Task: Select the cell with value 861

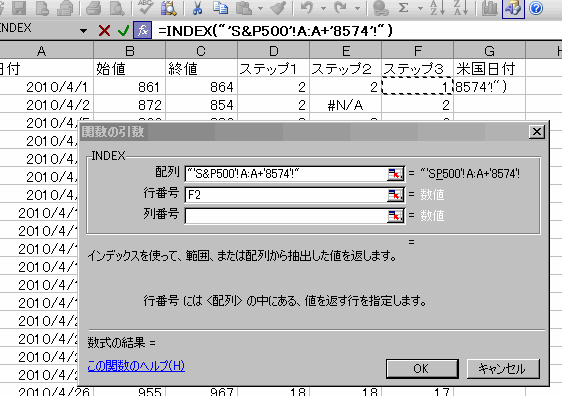Action: [x=130, y=87]
